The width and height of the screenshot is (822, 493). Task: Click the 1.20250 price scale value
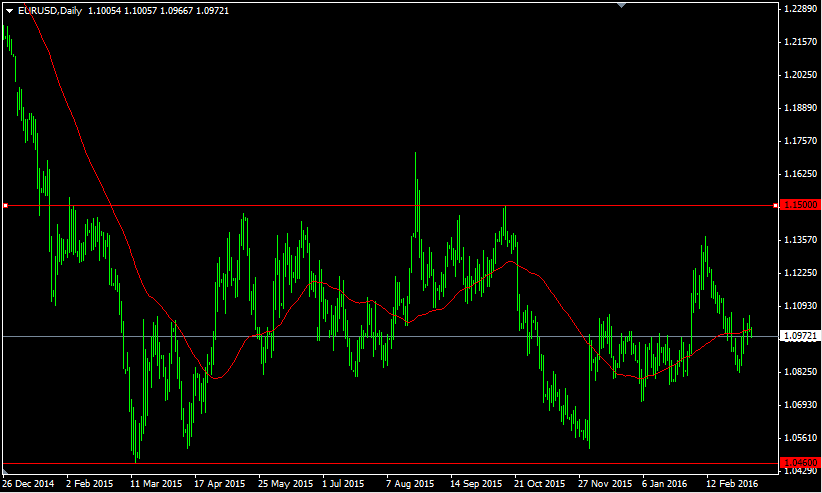point(801,75)
